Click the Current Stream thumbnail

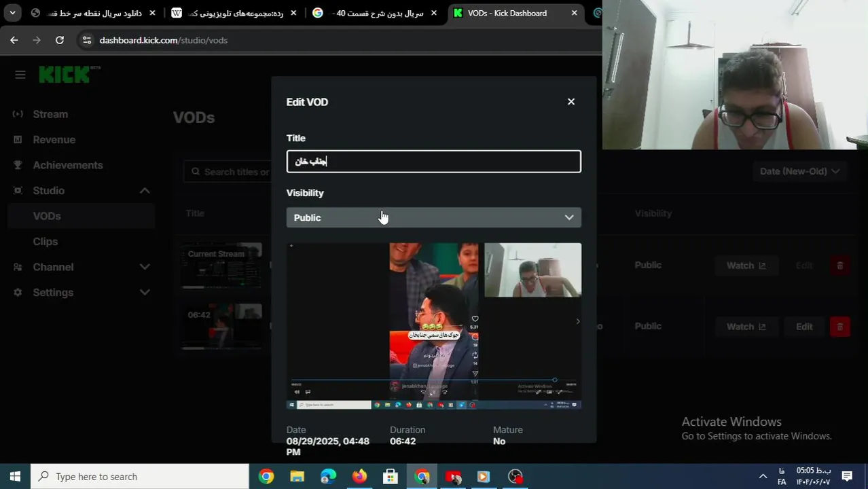click(222, 265)
